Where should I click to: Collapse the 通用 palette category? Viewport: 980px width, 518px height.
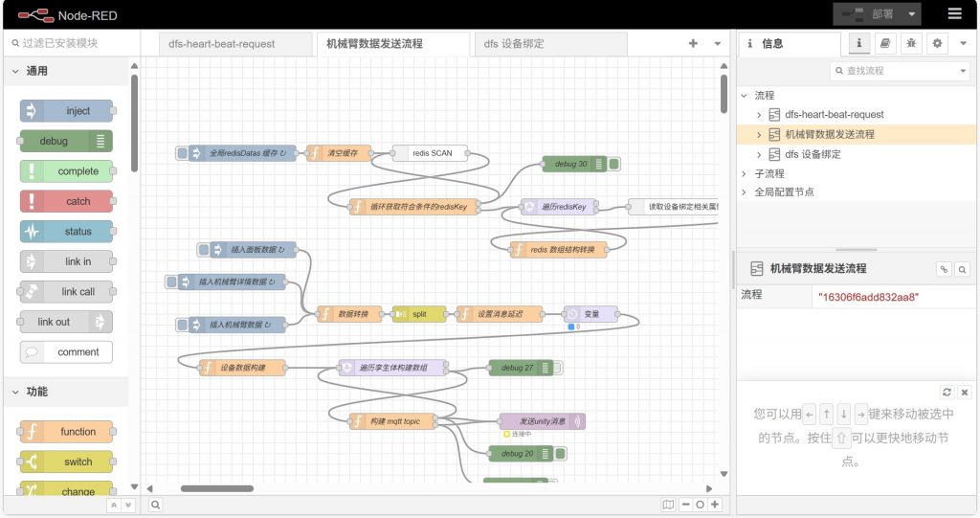[x=16, y=71]
